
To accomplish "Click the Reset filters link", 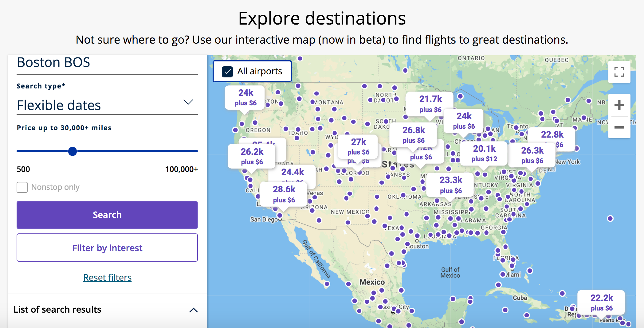I will click(107, 278).
